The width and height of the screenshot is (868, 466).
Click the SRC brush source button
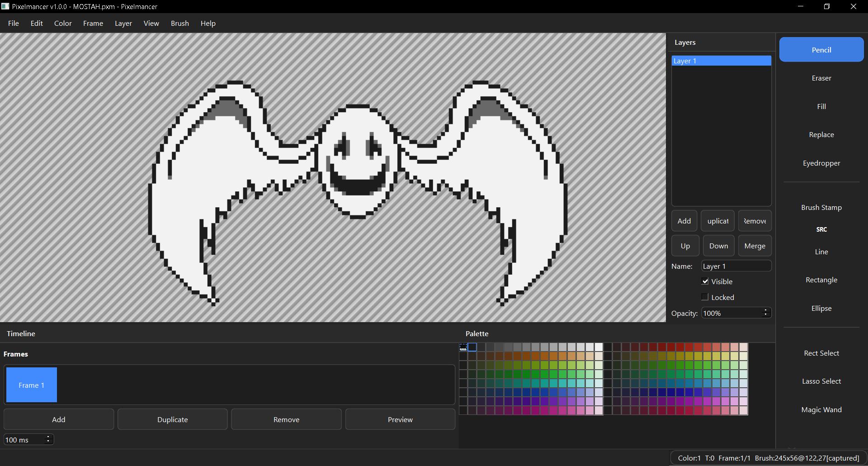[821, 229]
